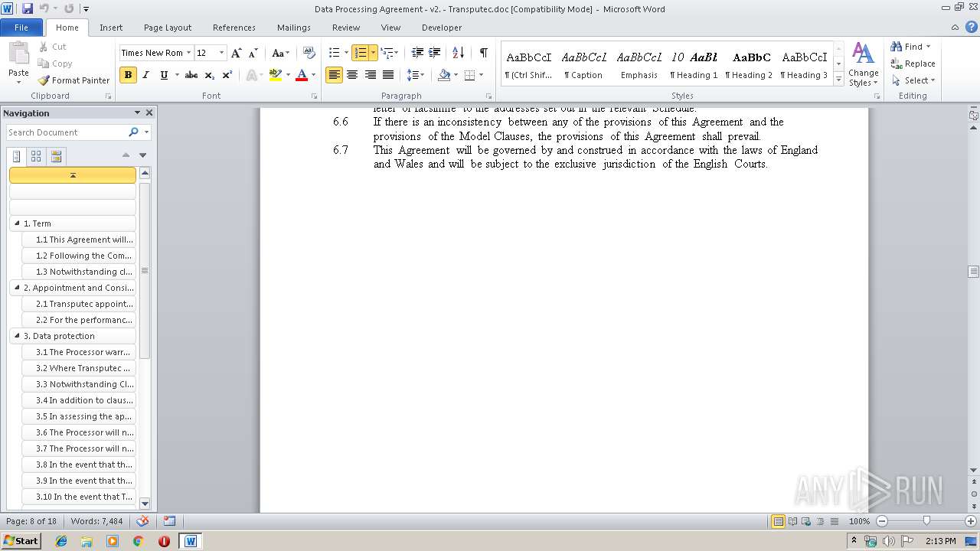
Task: Toggle Italic formatting
Action: coord(146,75)
